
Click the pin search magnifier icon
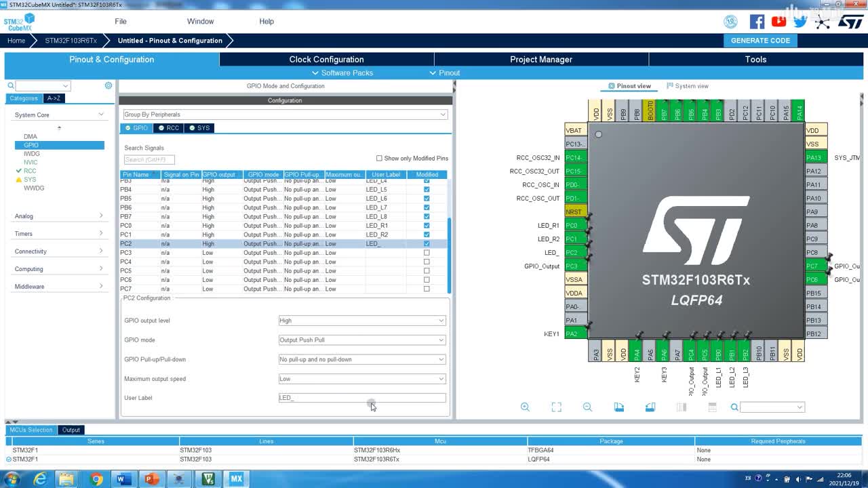point(734,407)
